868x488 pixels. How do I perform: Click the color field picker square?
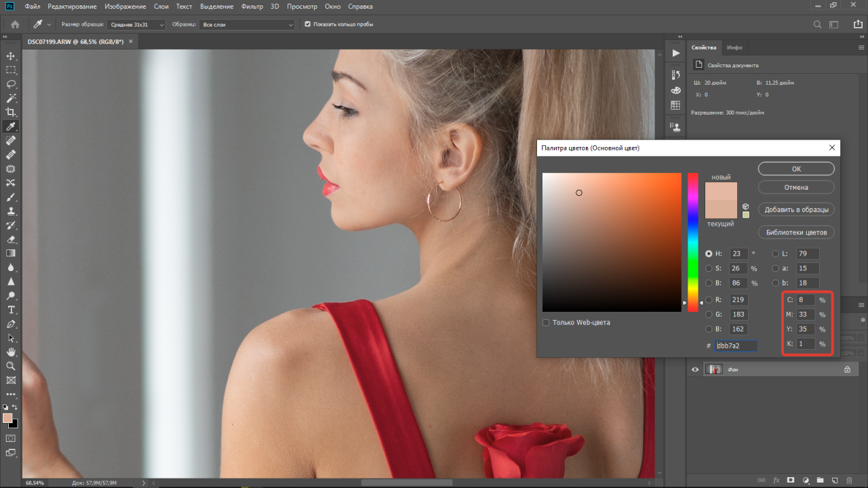pos(612,242)
